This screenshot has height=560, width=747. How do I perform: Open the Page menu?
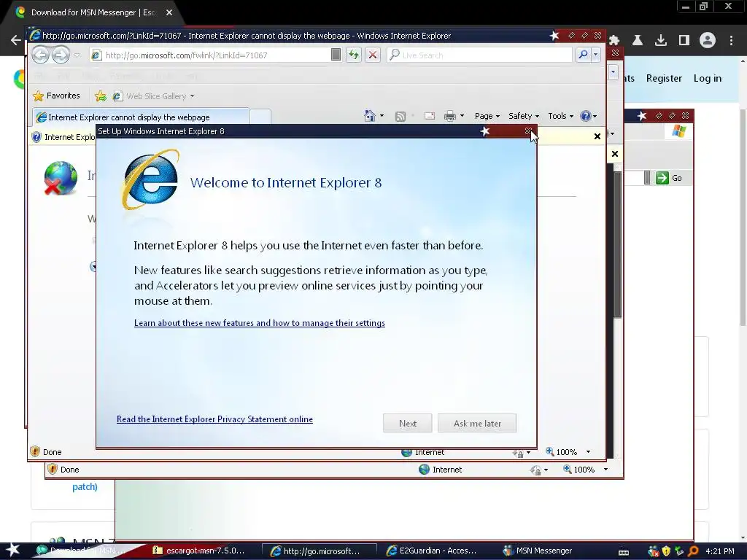pyautogui.click(x=487, y=116)
